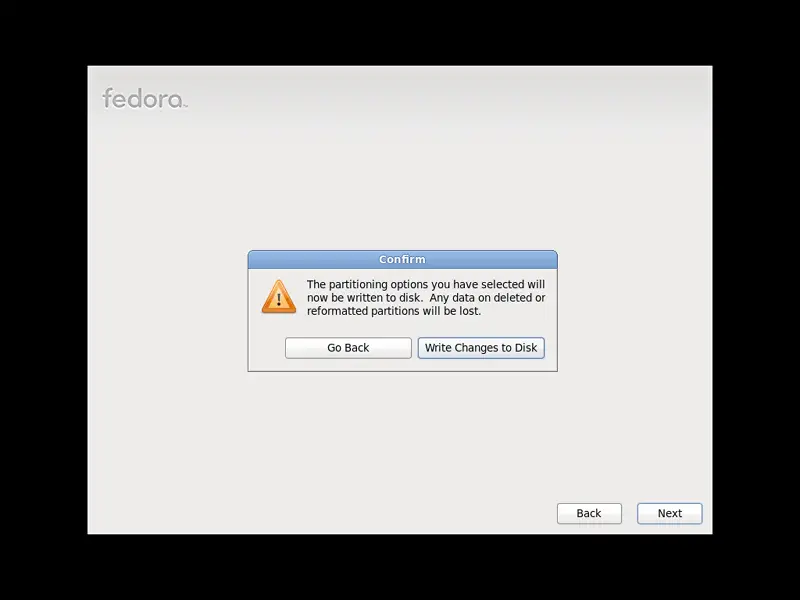Image resolution: width=800 pixels, height=600 pixels.
Task: Click the gray installer area below the dialog
Action: pos(400,434)
